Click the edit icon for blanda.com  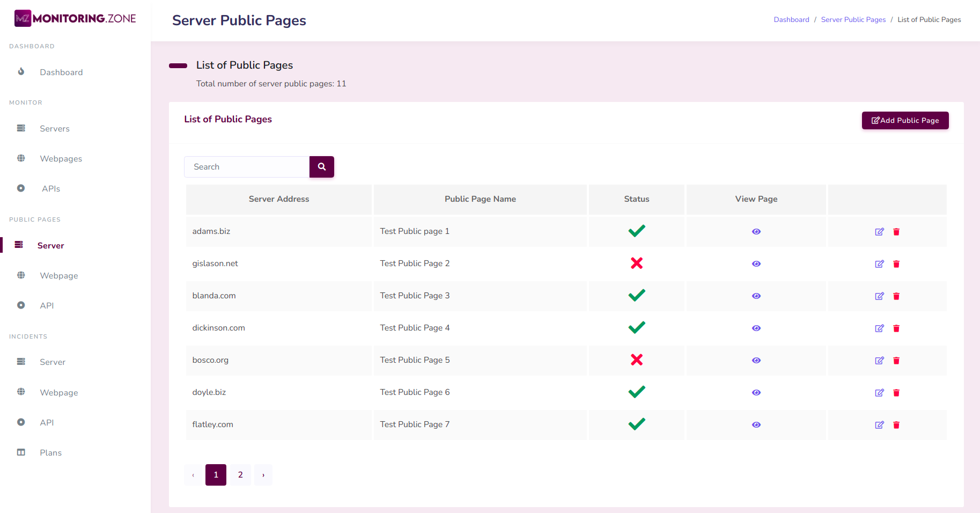click(879, 296)
